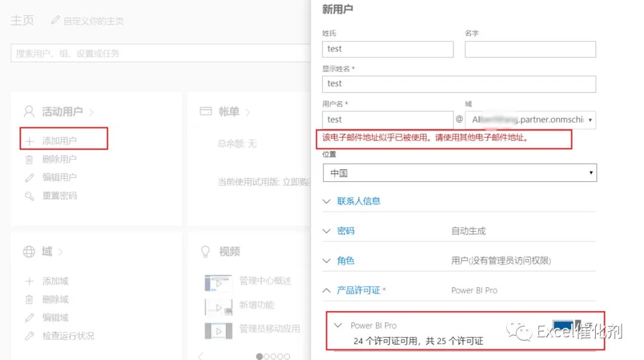Open the 活动用户 card heading
Viewport: 644px width, 360px height.
click(x=63, y=111)
